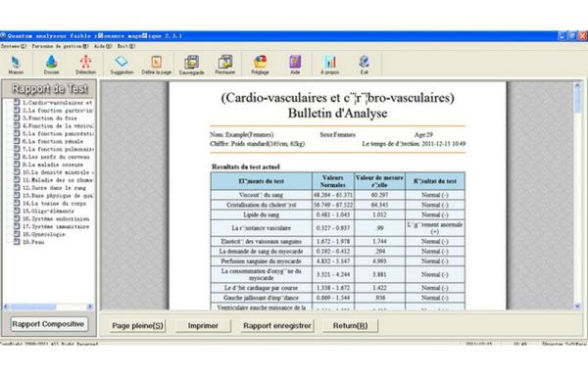Image resolution: width=588 pixels, height=378 pixels.
Task: Click the Rapport de Test panel header
Action: (50, 89)
